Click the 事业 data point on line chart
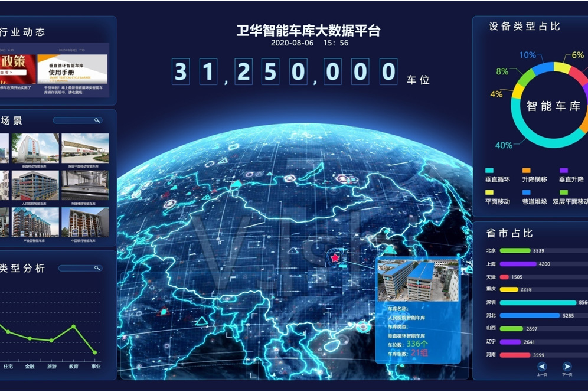The height and width of the screenshot is (392, 588). (x=95, y=352)
